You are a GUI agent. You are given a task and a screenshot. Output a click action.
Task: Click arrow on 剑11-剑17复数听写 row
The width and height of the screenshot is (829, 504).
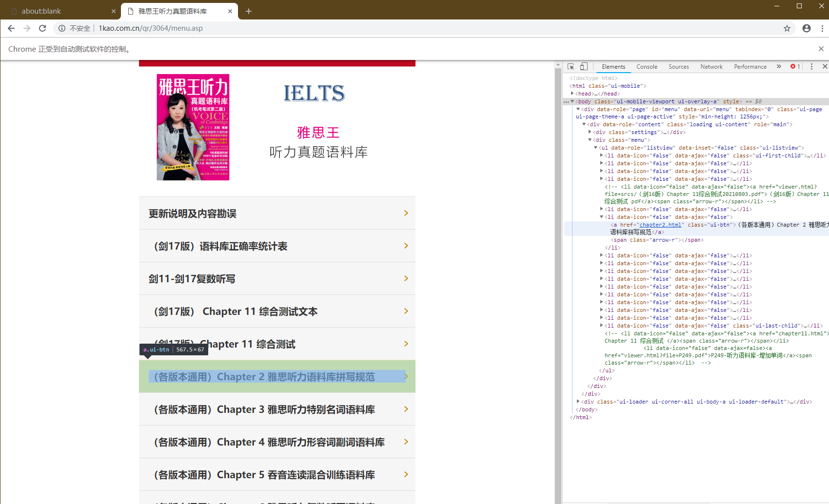[x=406, y=278]
